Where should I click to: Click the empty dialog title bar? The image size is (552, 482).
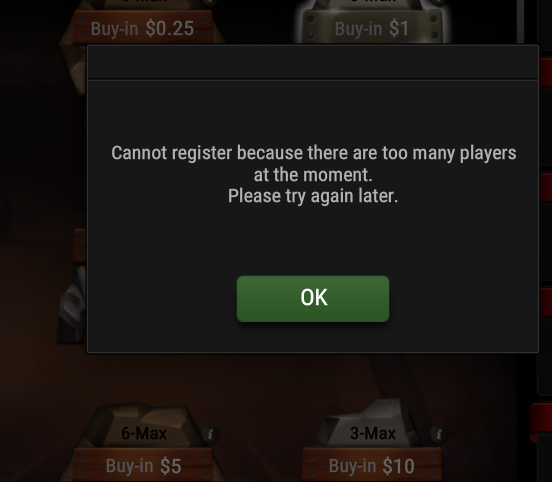coord(313,62)
